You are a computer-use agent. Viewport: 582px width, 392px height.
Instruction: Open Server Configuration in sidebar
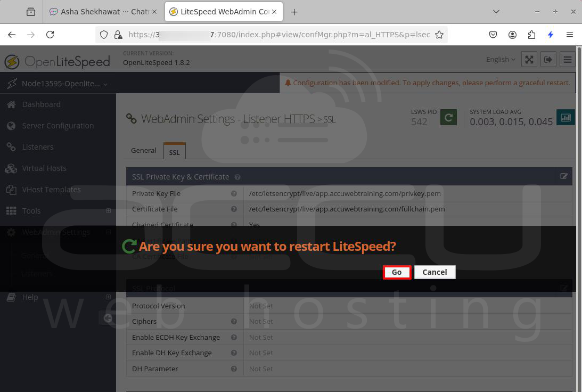click(58, 126)
